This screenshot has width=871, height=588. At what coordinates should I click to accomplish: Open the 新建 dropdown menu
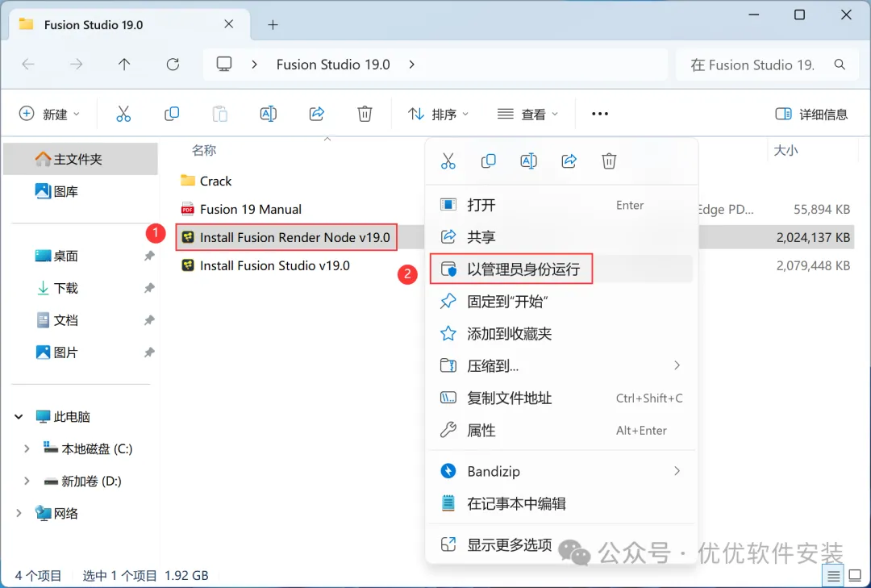[x=49, y=114]
